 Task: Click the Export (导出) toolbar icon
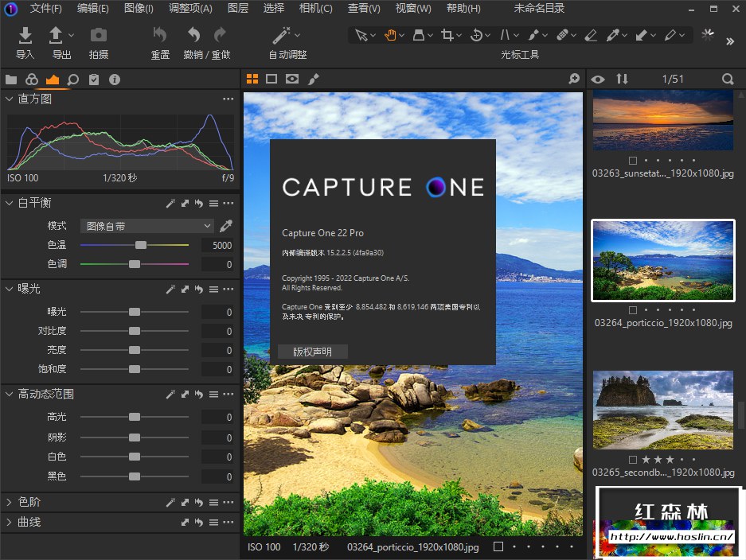coord(57,36)
